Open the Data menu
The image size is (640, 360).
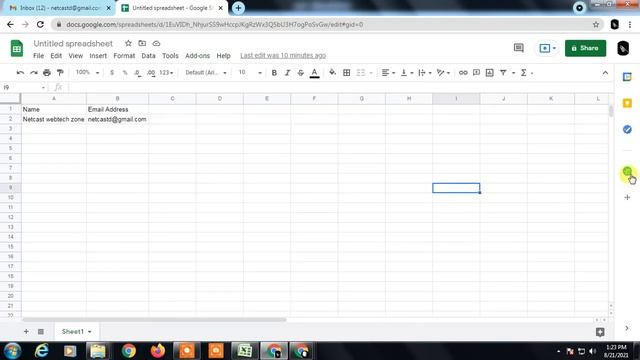pos(148,56)
